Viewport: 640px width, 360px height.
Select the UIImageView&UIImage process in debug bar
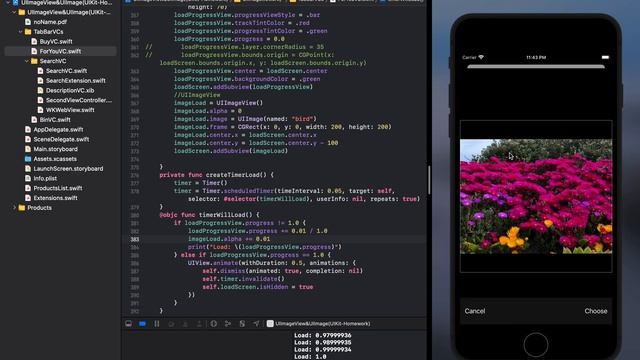pyautogui.click(x=318, y=324)
